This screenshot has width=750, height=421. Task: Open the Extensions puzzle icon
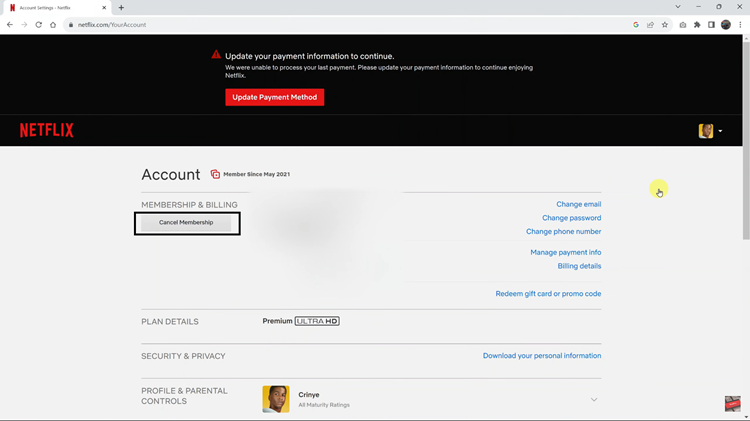tap(697, 25)
